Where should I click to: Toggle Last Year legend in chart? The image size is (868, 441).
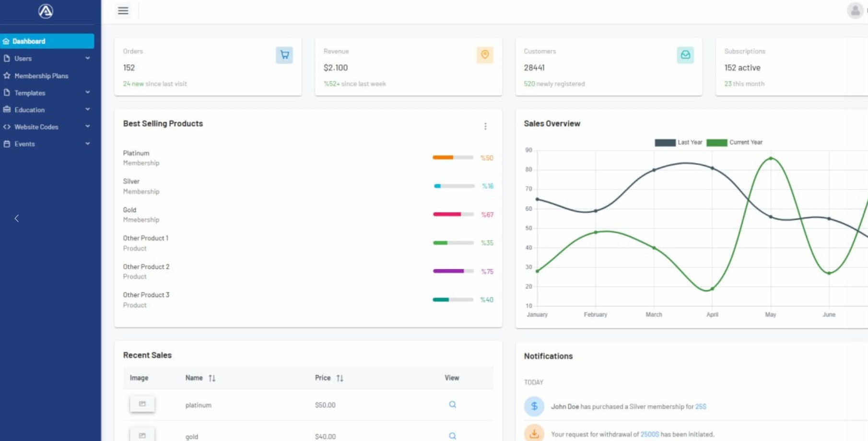(x=678, y=143)
